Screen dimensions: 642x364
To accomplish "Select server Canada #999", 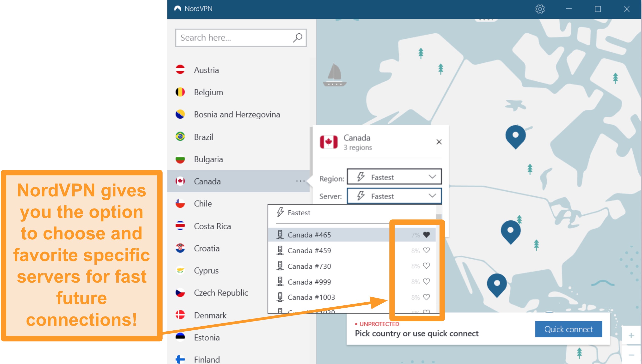I will click(x=352, y=282).
